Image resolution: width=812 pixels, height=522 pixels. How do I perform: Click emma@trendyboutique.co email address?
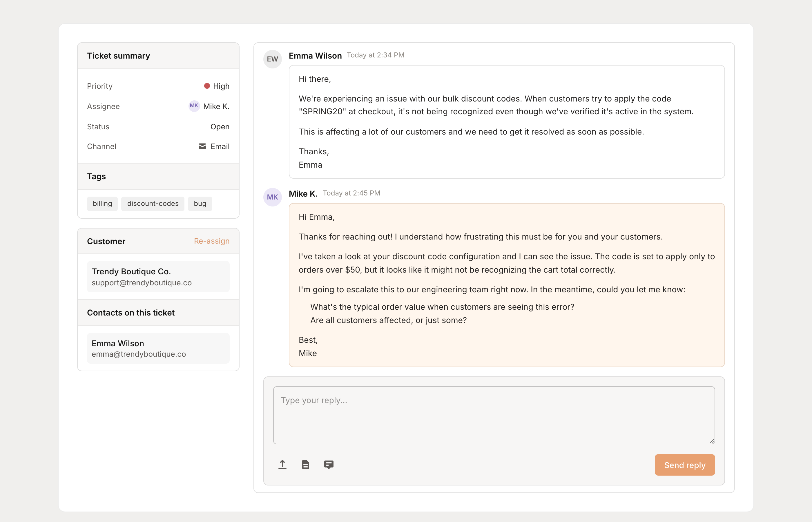[138, 354]
